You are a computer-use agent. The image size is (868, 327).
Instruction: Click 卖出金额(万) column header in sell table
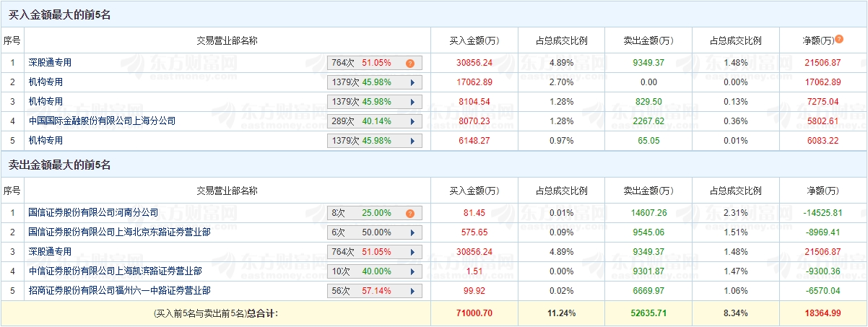coord(648,191)
